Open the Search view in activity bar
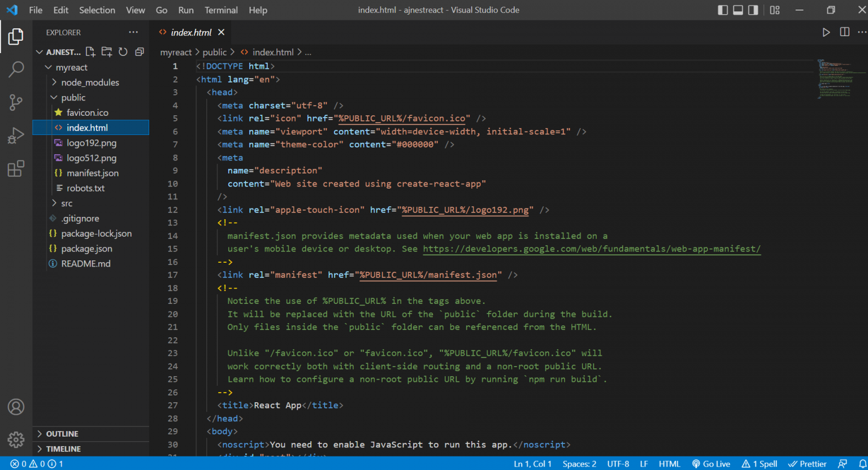This screenshot has width=868, height=470. [16, 69]
